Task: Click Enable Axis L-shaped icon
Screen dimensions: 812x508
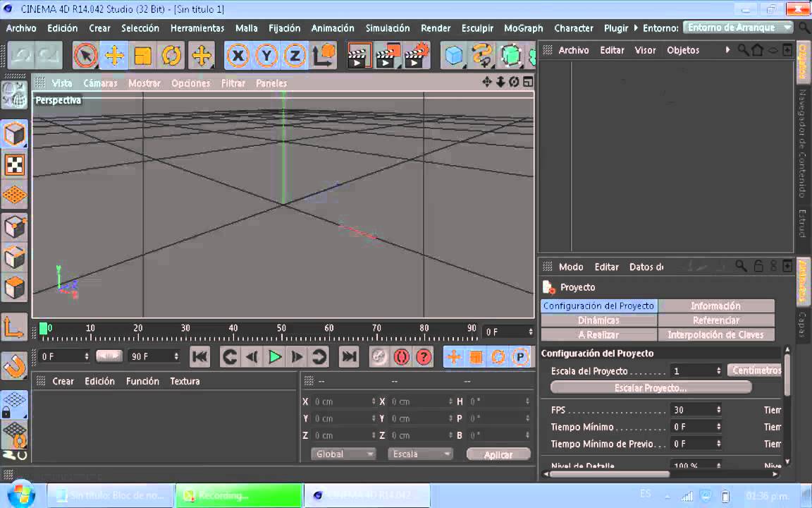Action: 15,327
